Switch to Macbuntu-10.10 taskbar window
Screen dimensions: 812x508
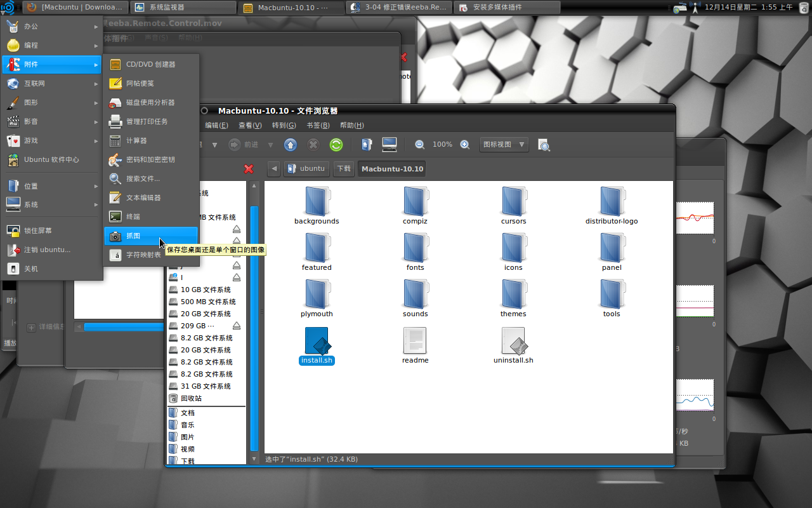(x=291, y=8)
